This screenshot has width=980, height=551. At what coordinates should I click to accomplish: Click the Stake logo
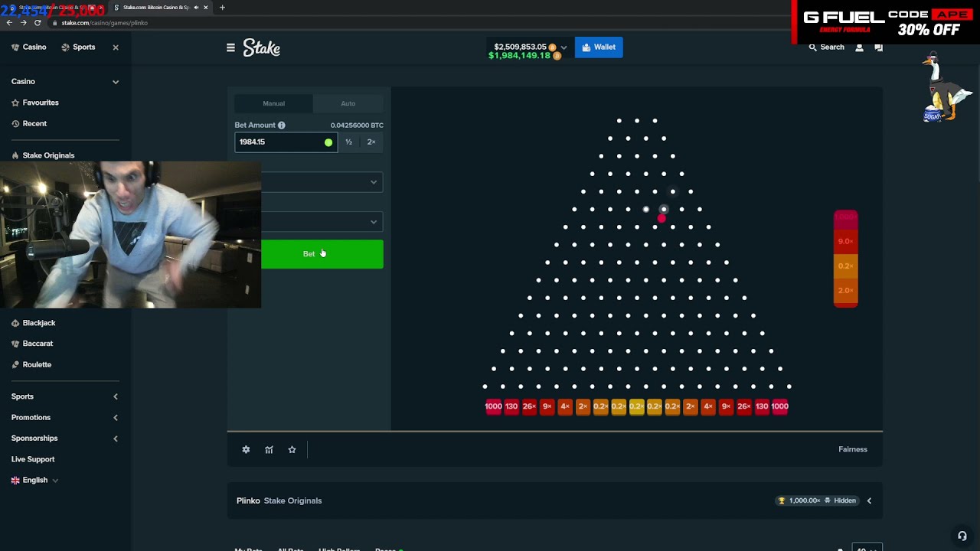(262, 47)
